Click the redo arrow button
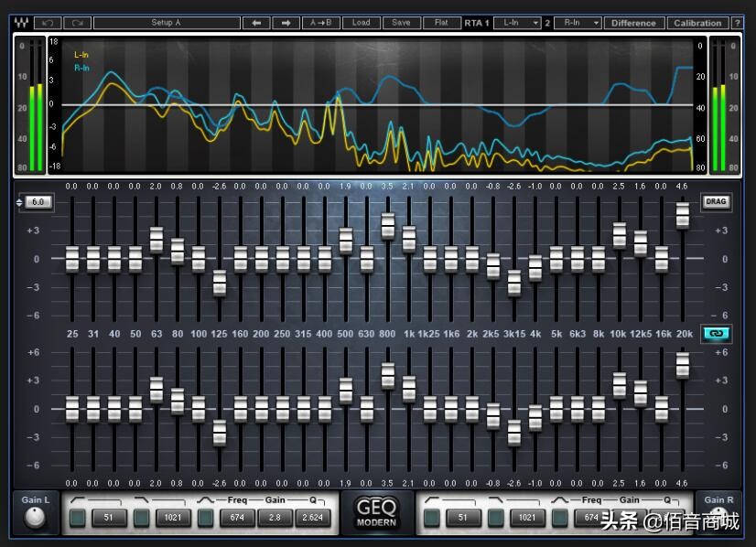The width and height of the screenshot is (756, 547). coord(77,23)
